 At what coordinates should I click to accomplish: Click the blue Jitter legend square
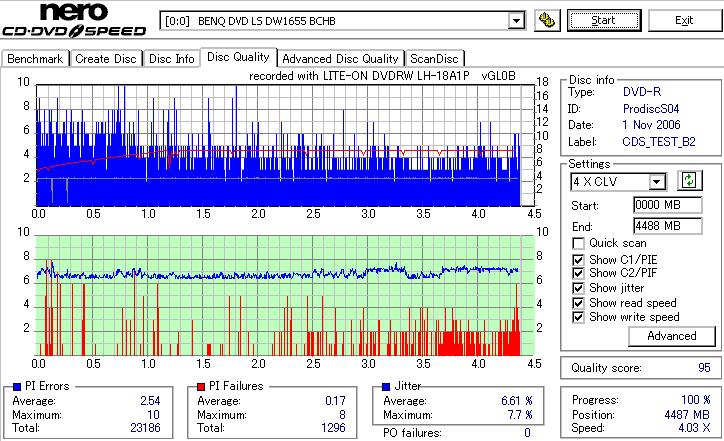(386, 387)
